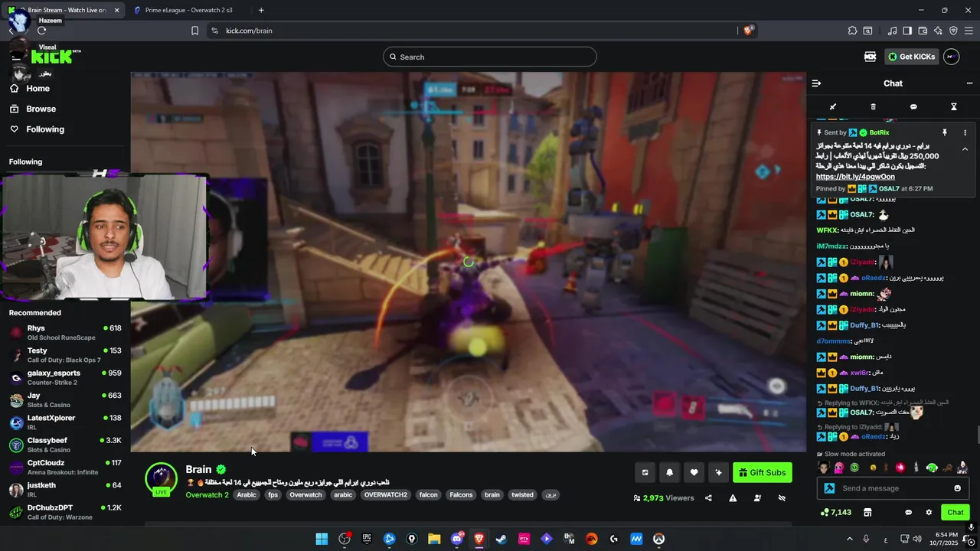Reload the page with the refresh icon
Image resolution: width=980 pixels, height=551 pixels.
41,31
